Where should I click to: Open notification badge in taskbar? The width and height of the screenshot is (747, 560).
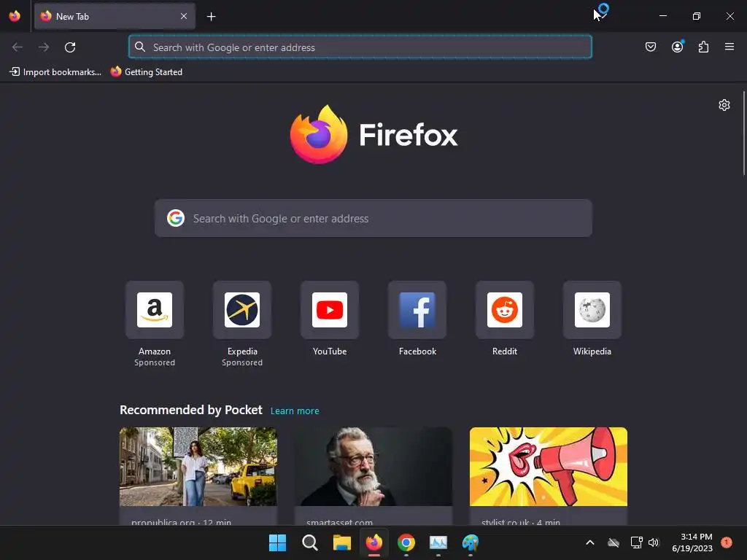coord(727,542)
